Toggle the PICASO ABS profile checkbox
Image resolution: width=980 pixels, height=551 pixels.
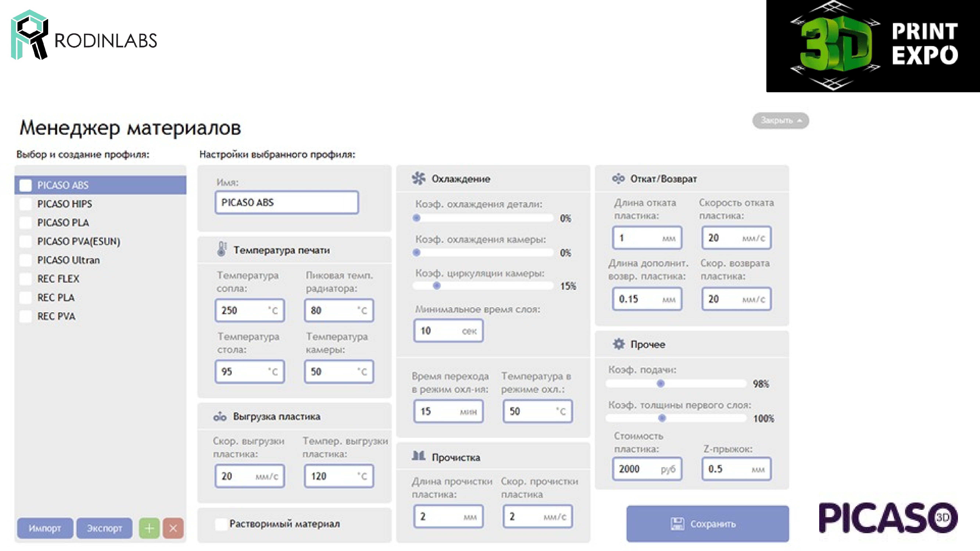click(x=26, y=185)
